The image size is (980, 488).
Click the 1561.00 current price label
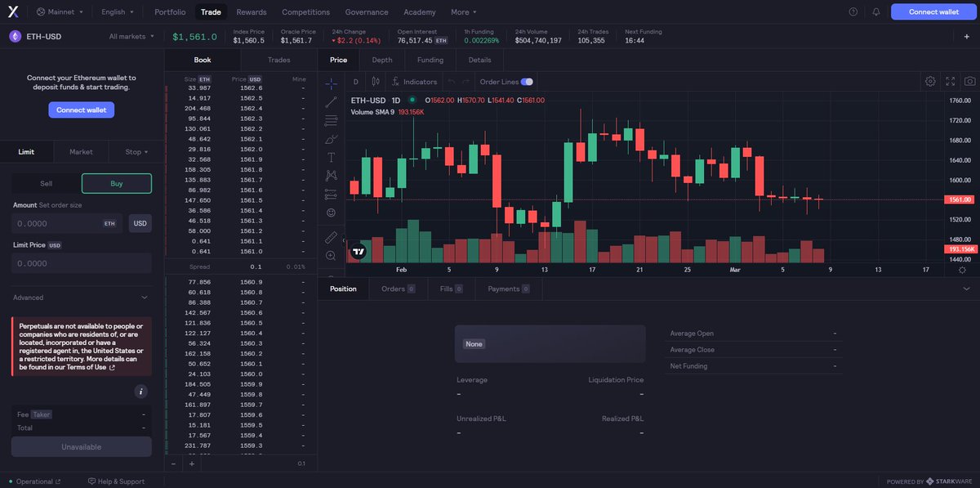[960, 199]
